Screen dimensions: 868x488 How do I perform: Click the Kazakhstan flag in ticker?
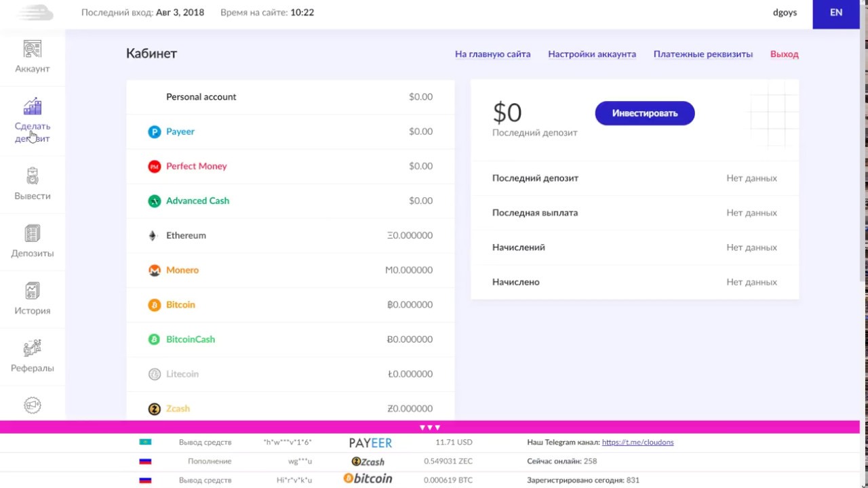tap(145, 442)
